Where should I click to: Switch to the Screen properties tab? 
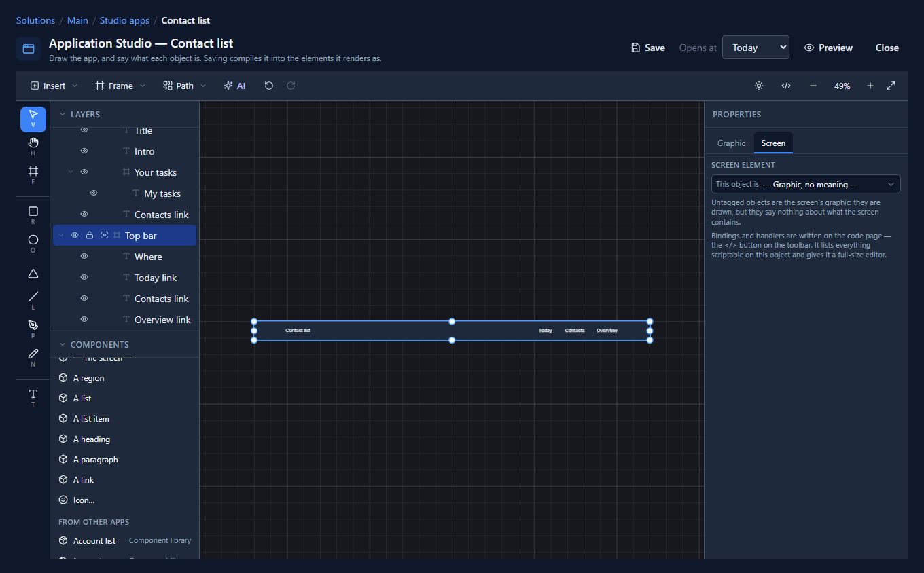pos(773,143)
